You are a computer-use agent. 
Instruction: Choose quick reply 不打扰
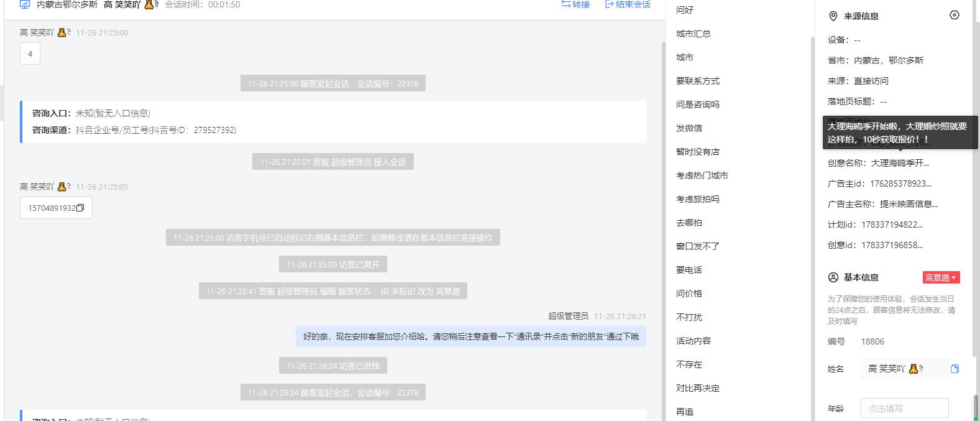tap(689, 317)
